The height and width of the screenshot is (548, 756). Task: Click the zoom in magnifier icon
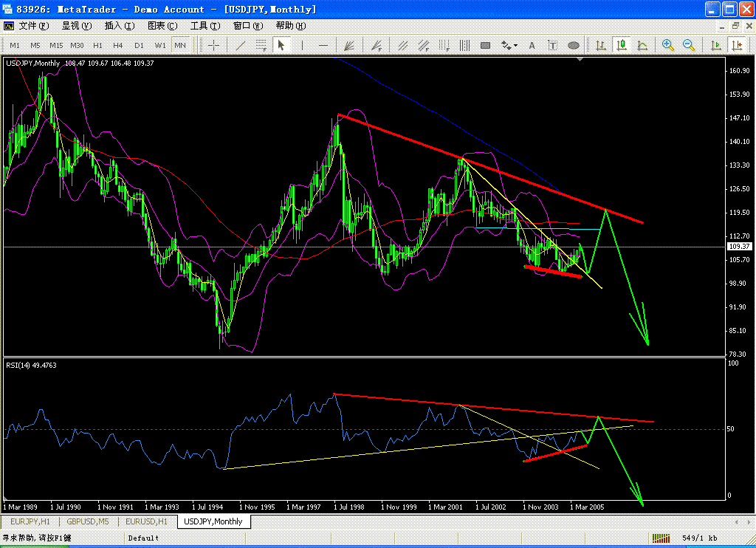pyautogui.click(x=668, y=45)
